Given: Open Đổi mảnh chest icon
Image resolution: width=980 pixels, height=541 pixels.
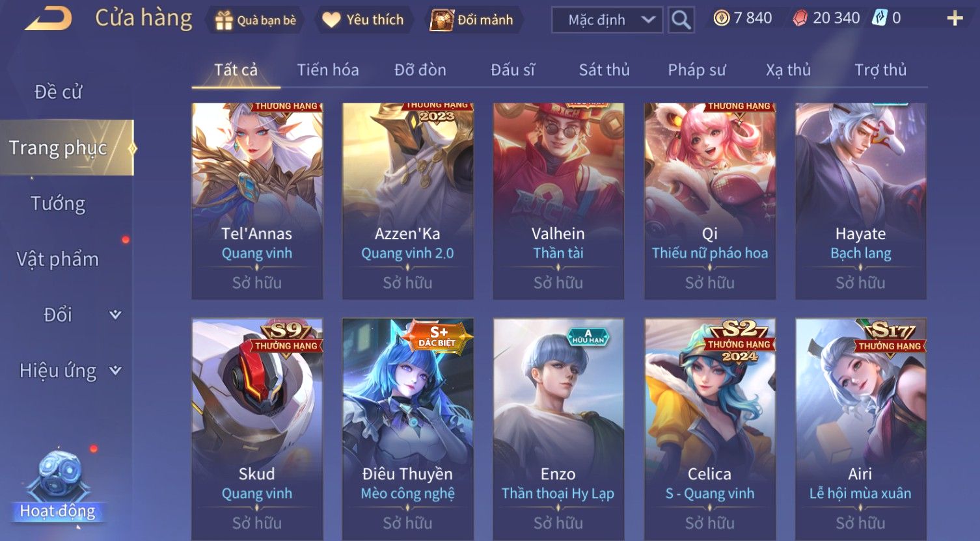Looking at the screenshot, I should tap(441, 20).
